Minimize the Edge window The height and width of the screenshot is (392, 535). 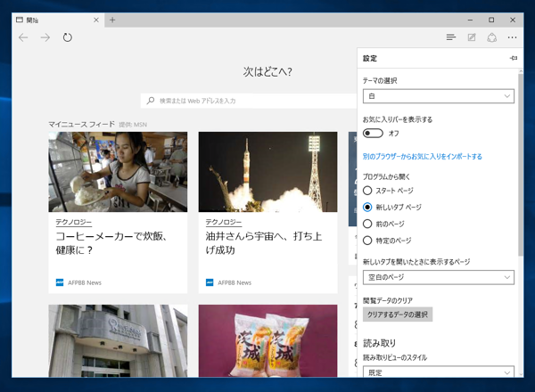point(470,20)
